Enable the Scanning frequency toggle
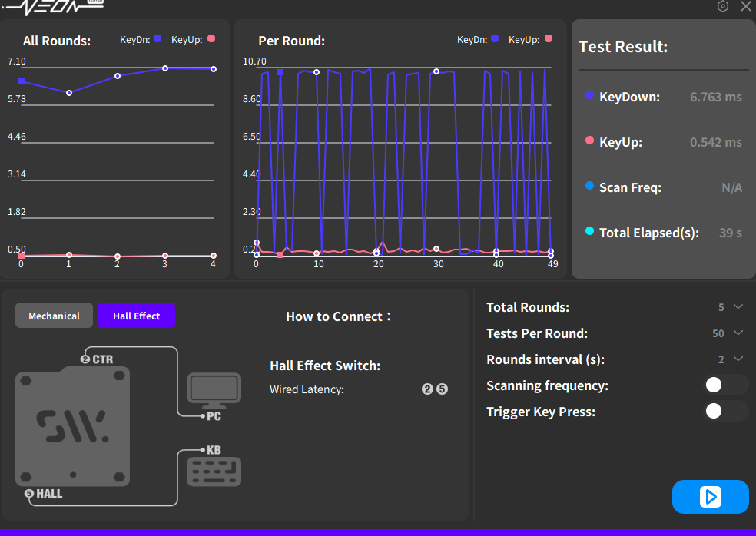756x536 pixels. (725, 385)
